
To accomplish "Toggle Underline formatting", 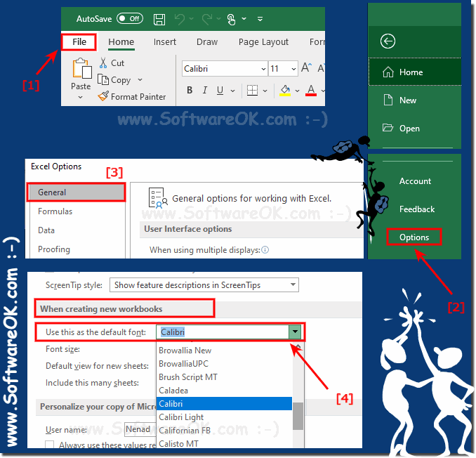I will click(220, 90).
